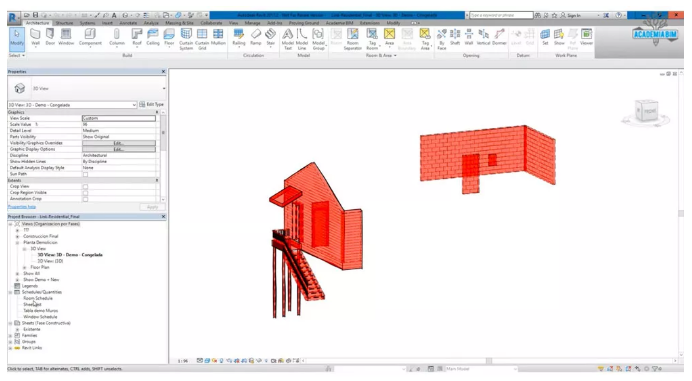692x381 pixels.
Task: Switch to the Collaborate tab
Action: pyautogui.click(x=211, y=23)
